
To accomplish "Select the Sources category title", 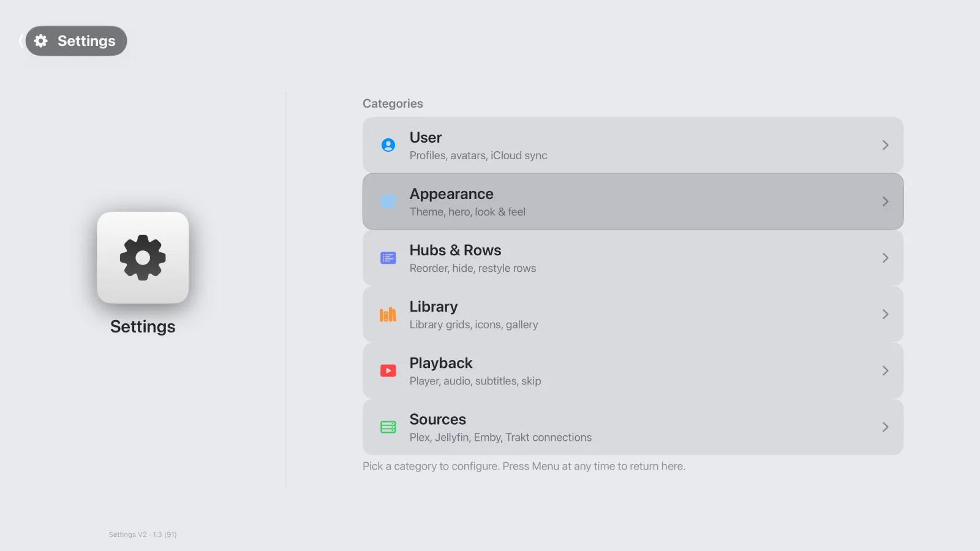I will pyautogui.click(x=438, y=419).
